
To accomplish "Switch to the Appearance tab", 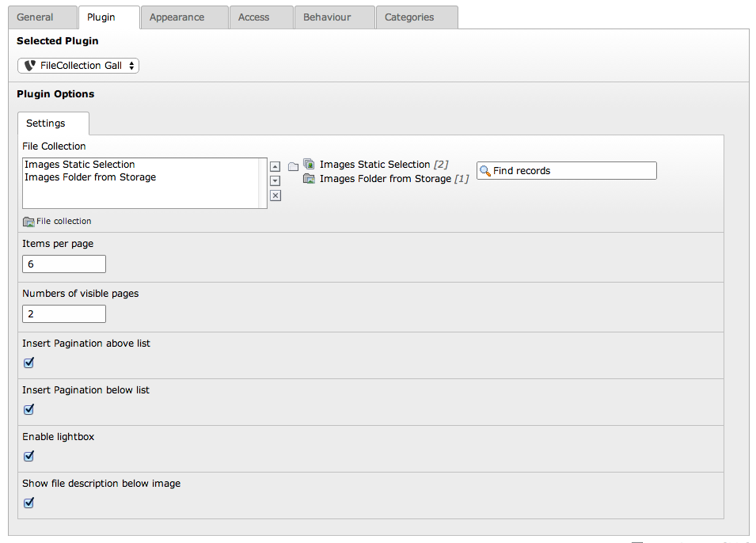I will (x=177, y=17).
